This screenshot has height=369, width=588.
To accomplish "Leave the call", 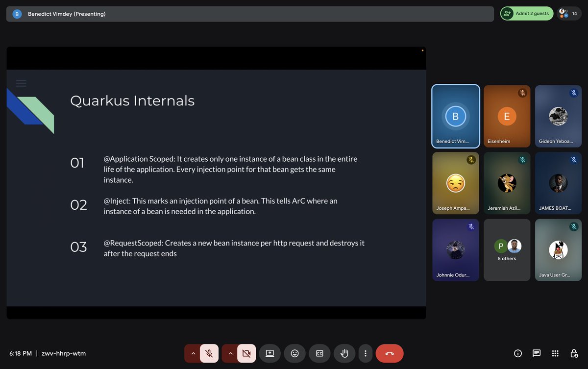I will click(x=390, y=353).
